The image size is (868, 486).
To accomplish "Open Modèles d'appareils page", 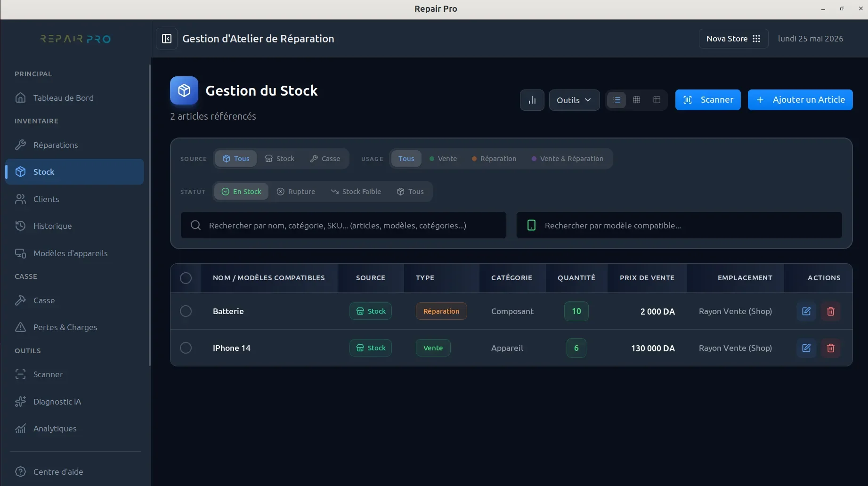I will click(x=74, y=253).
